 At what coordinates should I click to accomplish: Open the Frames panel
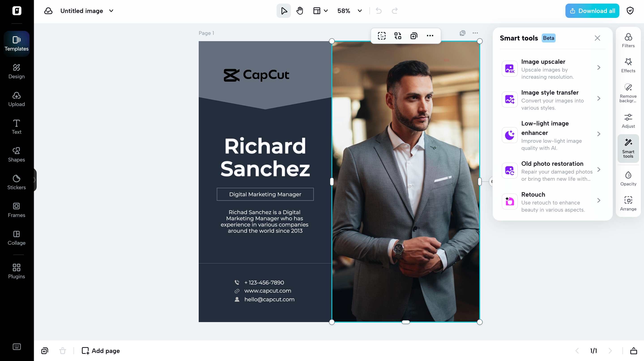(16, 210)
